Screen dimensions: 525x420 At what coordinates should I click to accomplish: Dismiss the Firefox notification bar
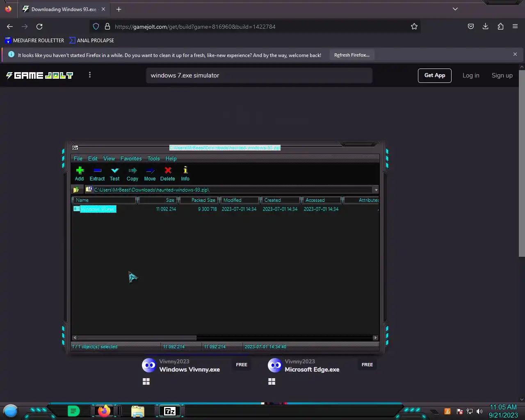coord(515,55)
